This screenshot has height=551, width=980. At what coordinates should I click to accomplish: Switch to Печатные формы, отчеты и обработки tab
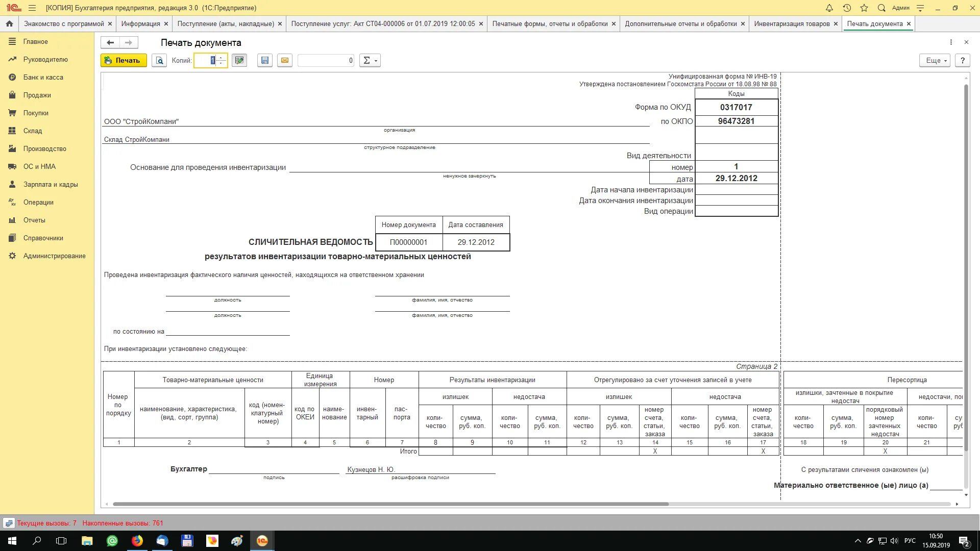pyautogui.click(x=550, y=23)
